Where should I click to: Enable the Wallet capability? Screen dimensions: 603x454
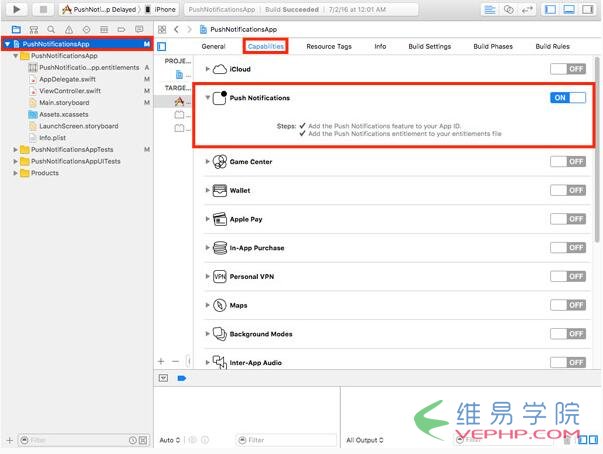568,190
